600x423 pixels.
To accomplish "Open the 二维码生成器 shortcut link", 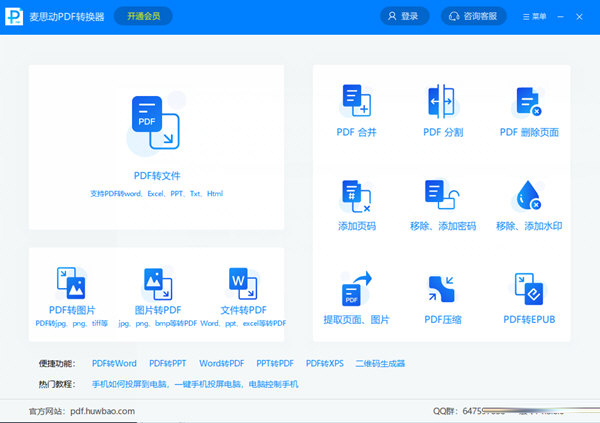I will 380,364.
